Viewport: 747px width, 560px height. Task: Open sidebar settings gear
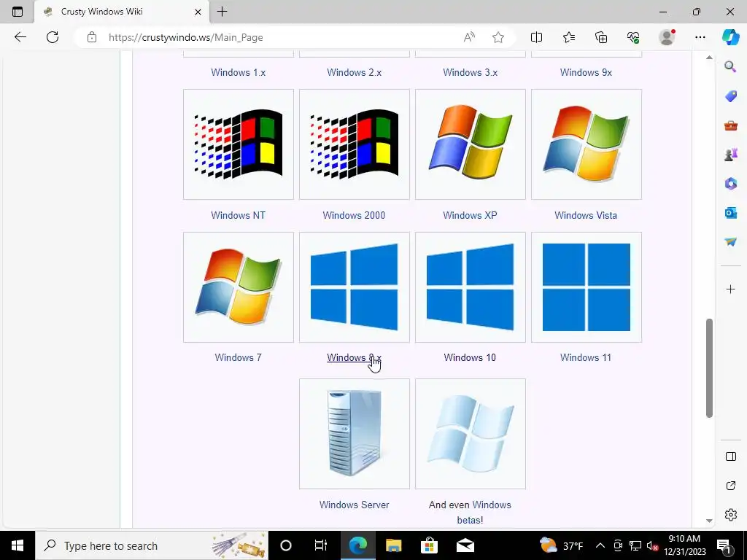[730, 515]
